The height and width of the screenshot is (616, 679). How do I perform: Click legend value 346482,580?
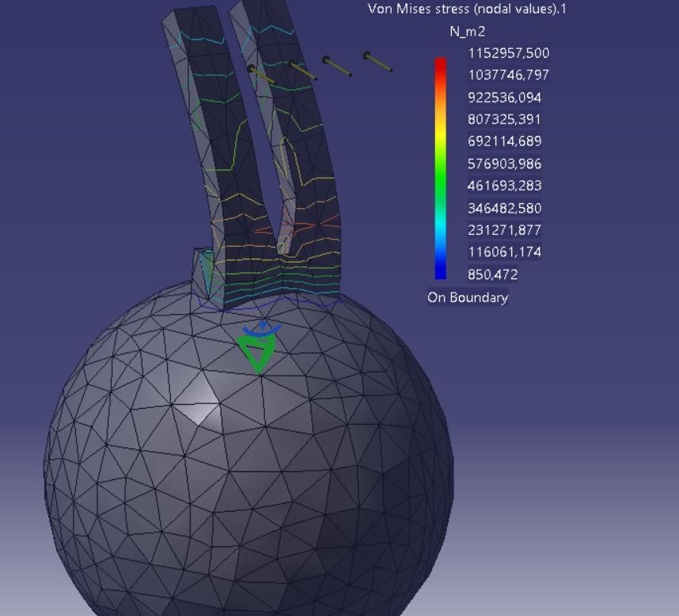coord(504,208)
